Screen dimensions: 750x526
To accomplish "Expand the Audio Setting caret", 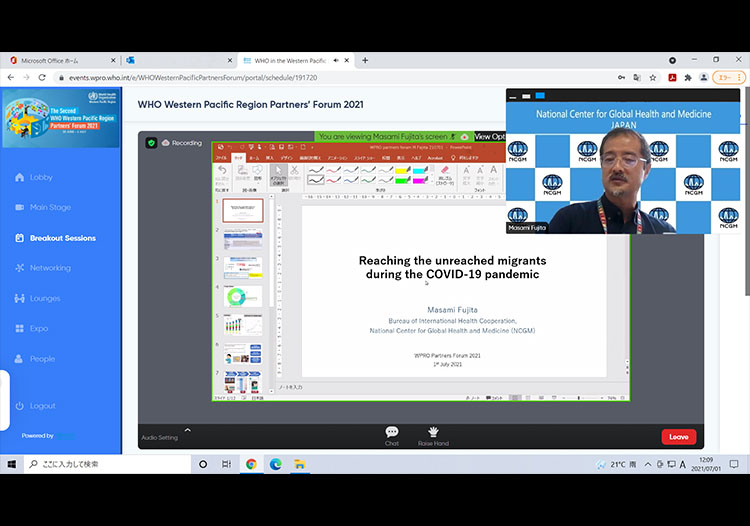I will (x=187, y=429).
